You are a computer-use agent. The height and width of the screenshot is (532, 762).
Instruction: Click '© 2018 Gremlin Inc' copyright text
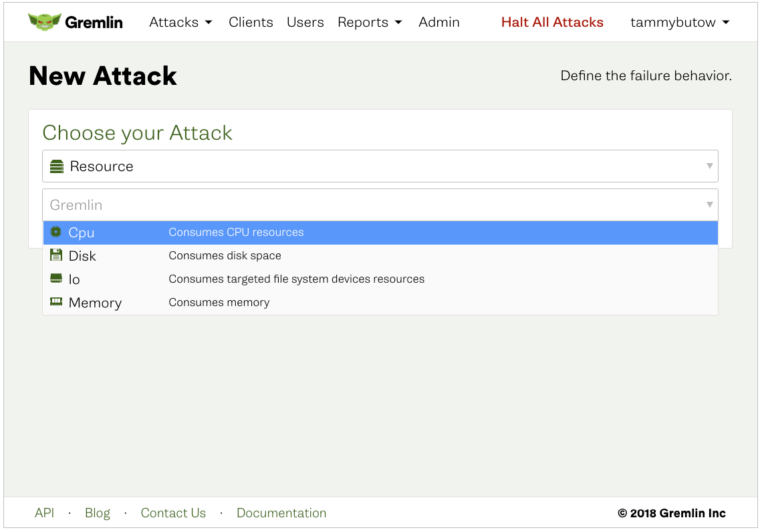point(672,513)
